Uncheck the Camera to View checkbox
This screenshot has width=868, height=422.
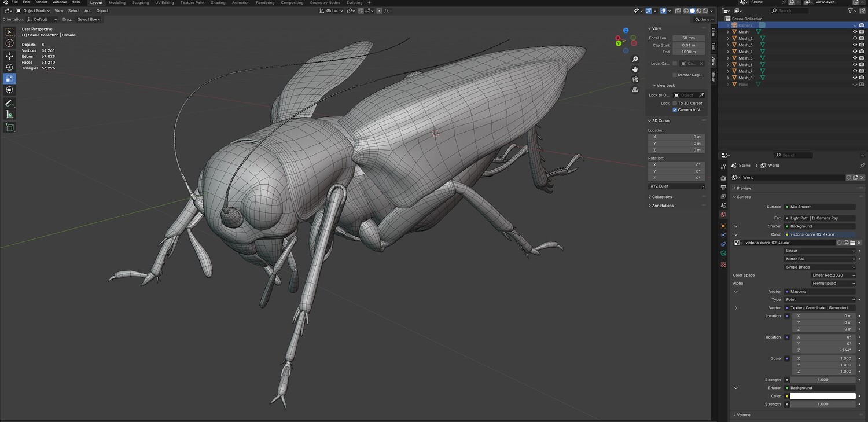675,109
